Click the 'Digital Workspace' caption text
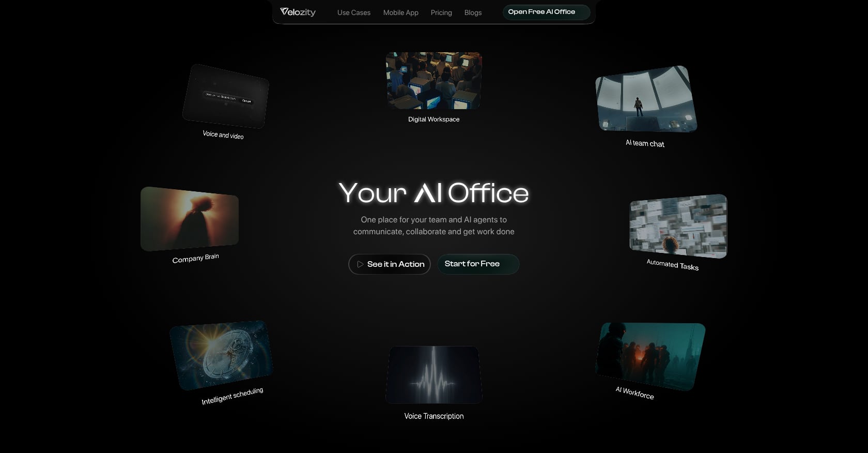The width and height of the screenshot is (868, 453). tap(434, 119)
